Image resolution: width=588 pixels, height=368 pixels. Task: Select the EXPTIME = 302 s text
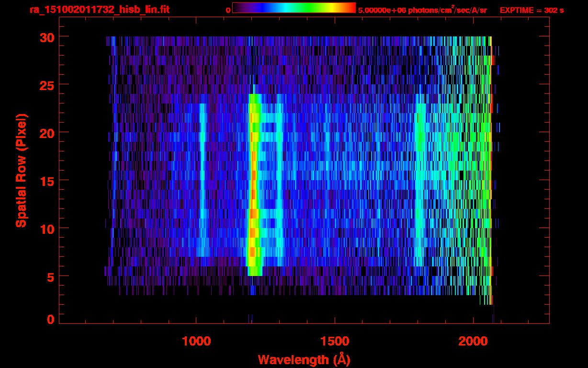tap(531, 10)
